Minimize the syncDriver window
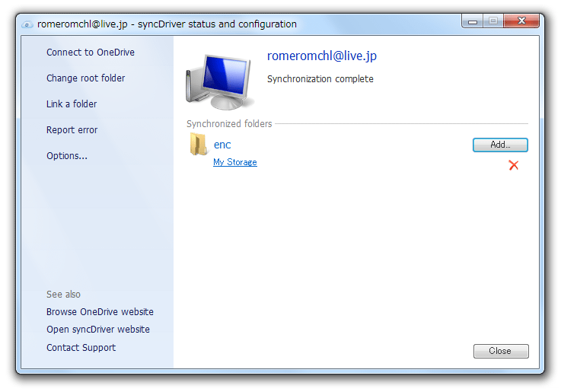This screenshot has width=561, height=392. [473, 21]
